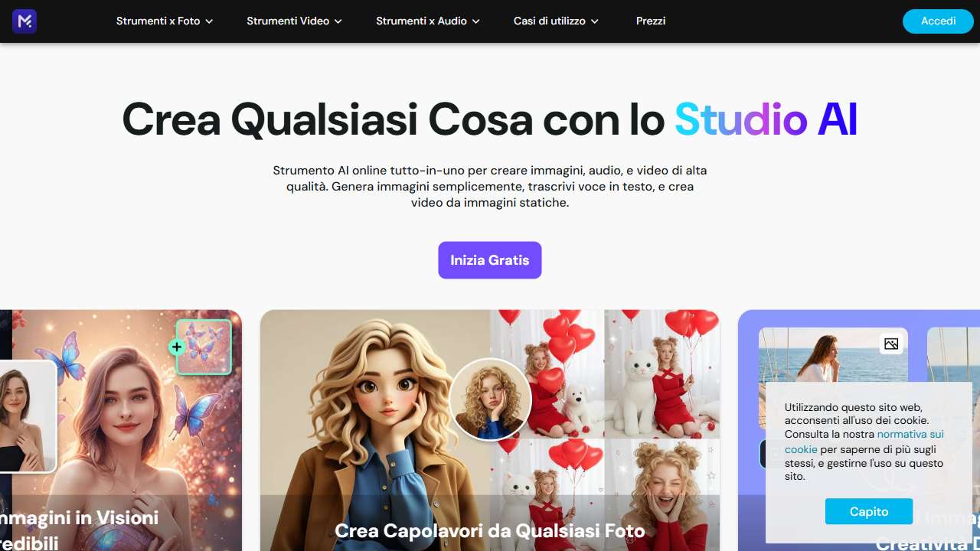Open the Casi di utilizzo dropdown
The width and height of the screenshot is (980, 551).
[x=556, y=21]
